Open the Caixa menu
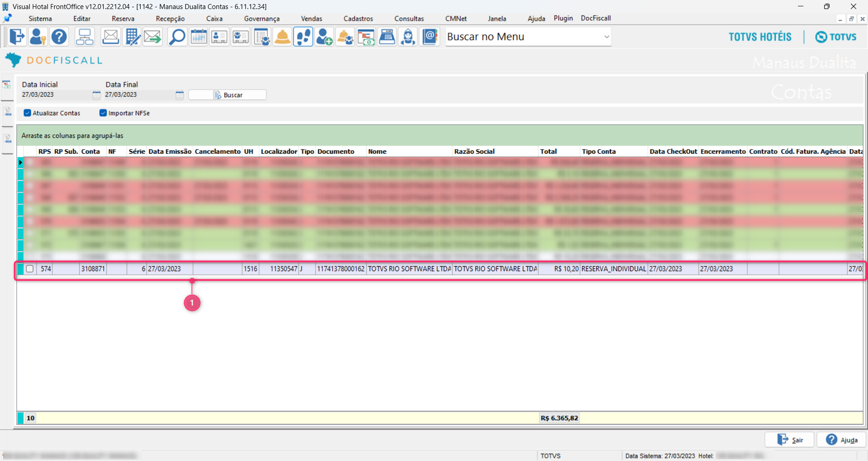This screenshot has width=868, height=461. pos(214,19)
